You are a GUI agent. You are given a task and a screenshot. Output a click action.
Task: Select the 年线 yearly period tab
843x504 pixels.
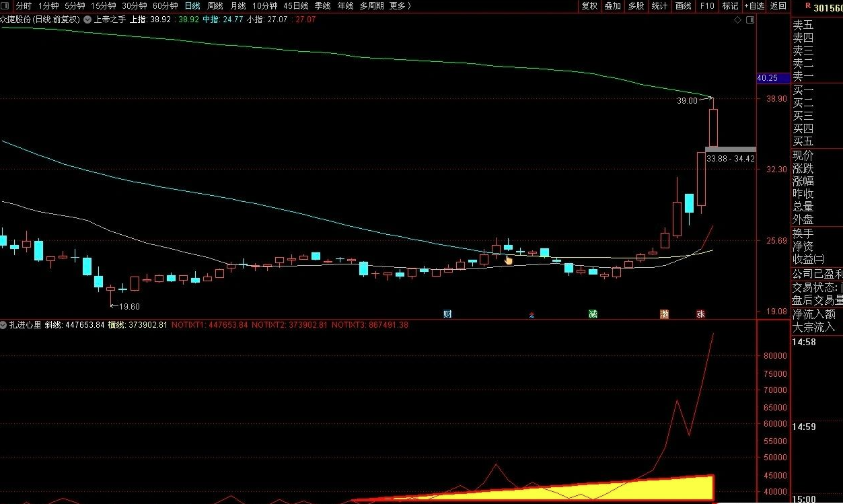[346, 5]
